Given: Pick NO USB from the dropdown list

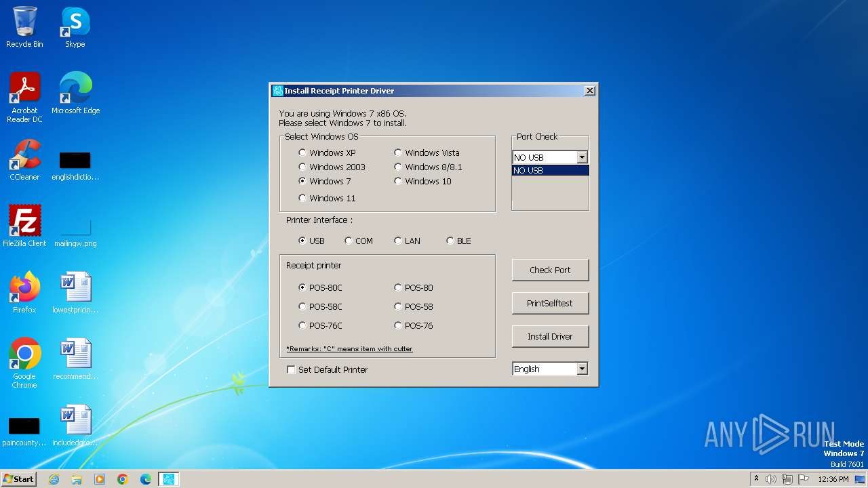Looking at the screenshot, I should [x=550, y=170].
